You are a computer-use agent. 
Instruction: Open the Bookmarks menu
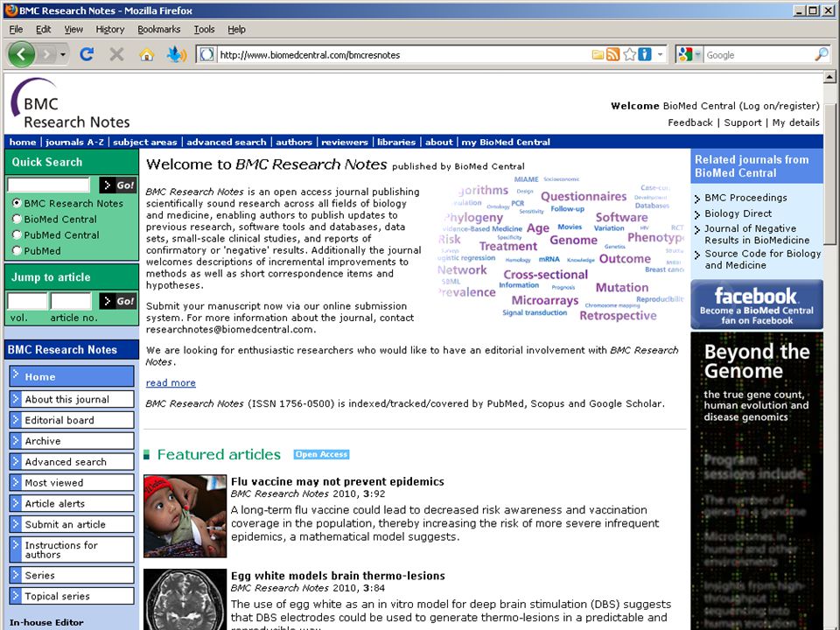pyautogui.click(x=158, y=30)
